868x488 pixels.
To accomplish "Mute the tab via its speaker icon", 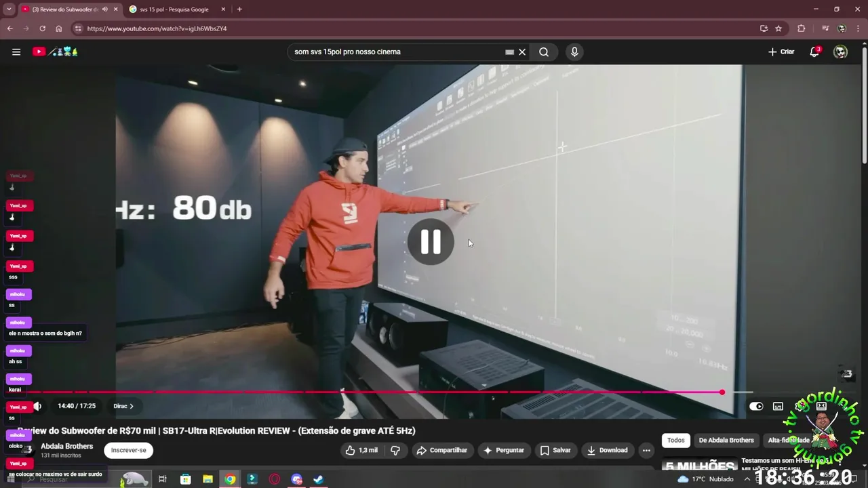I will click(104, 9).
